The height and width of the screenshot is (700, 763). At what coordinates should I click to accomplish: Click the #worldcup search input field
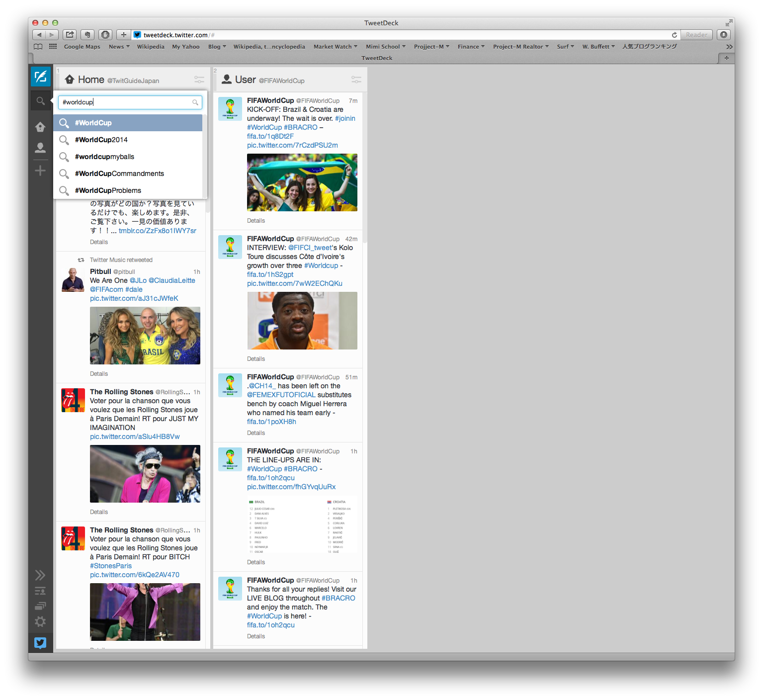click(126, 102)
